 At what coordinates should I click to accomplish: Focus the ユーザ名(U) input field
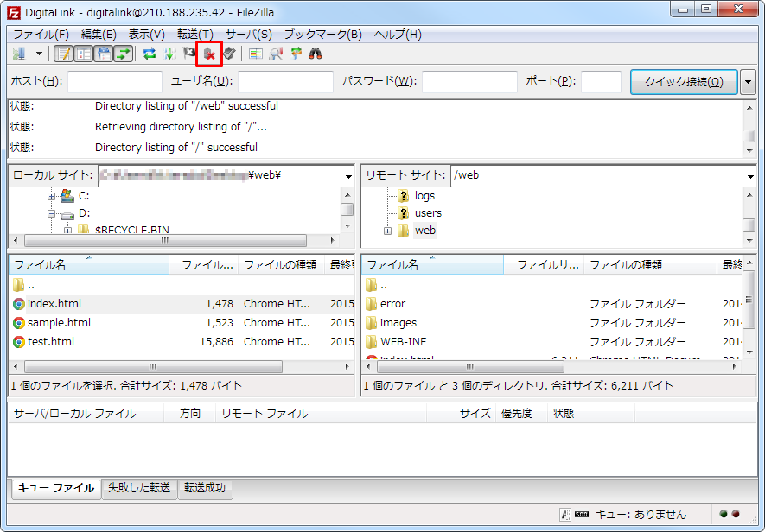coord(286,81)
